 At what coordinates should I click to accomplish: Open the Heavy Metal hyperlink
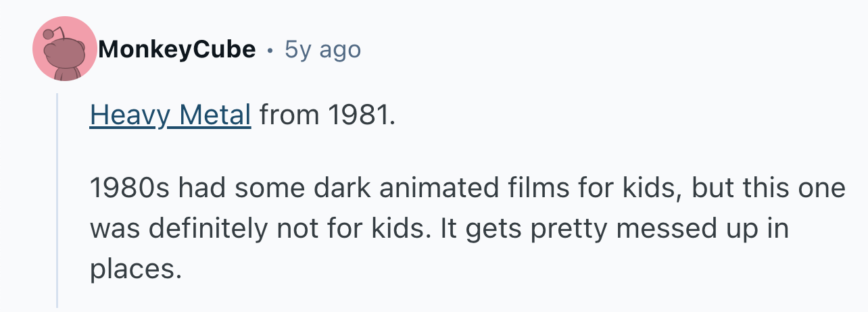point(170,116)
